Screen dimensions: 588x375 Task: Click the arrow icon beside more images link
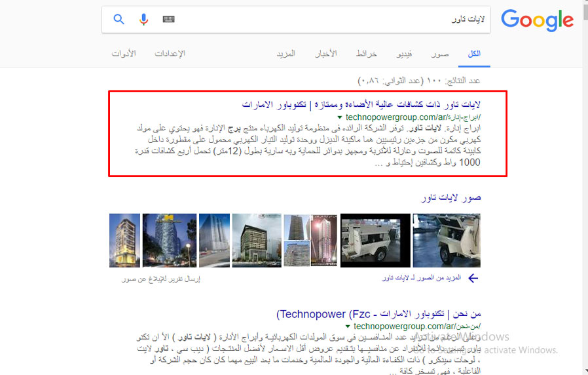tap(473, 278)
